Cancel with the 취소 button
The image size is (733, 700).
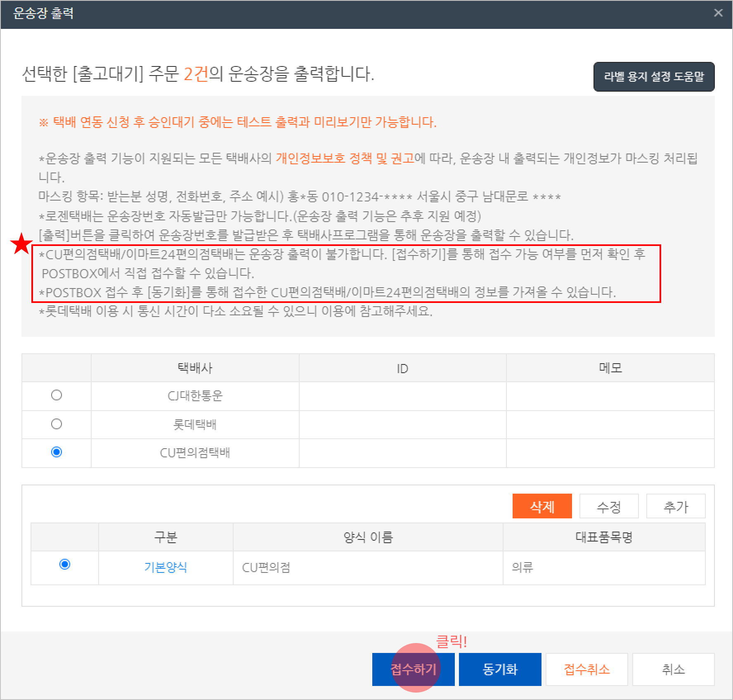(673, 669)
